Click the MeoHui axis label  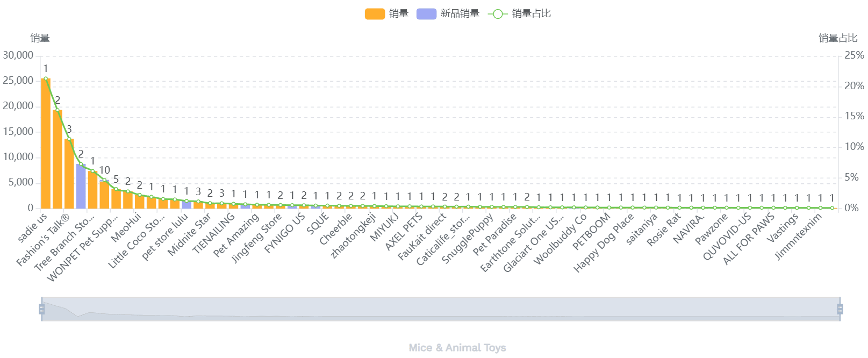126,227
